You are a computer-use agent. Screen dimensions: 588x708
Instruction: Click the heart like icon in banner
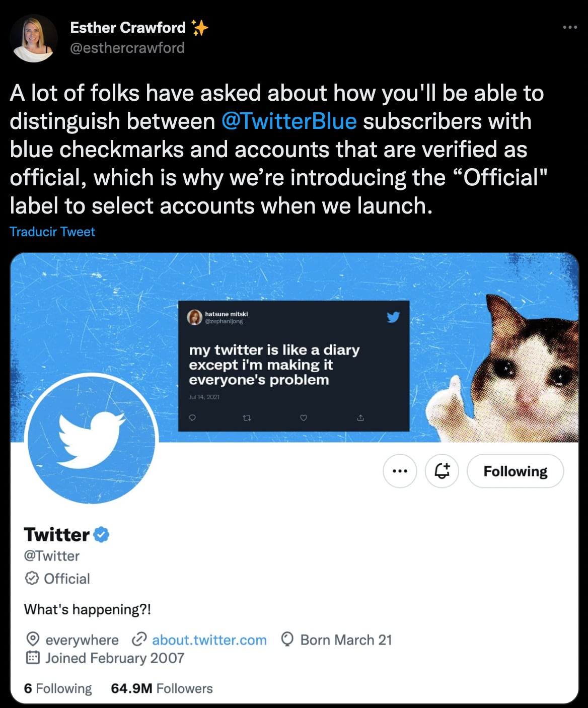[304, 417]
